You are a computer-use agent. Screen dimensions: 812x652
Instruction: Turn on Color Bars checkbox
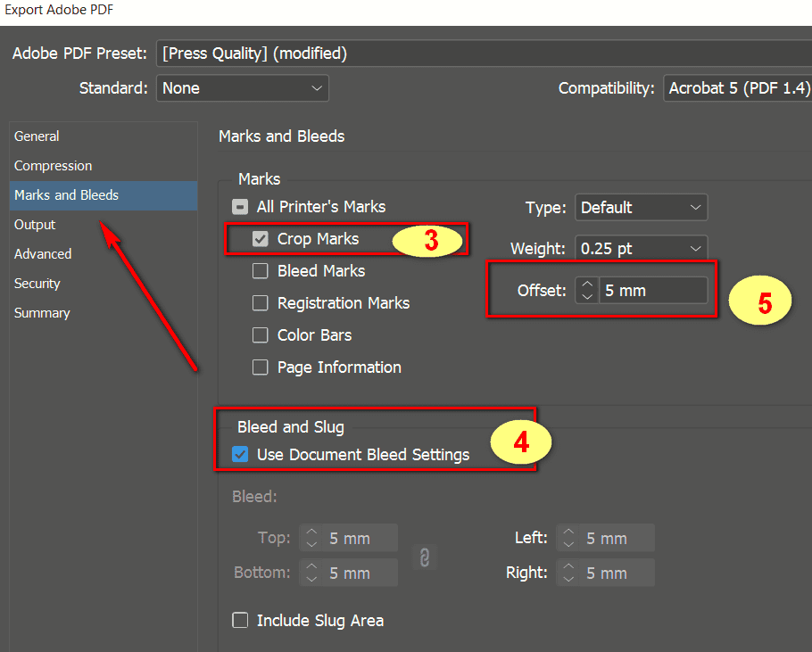coord(261,335)
